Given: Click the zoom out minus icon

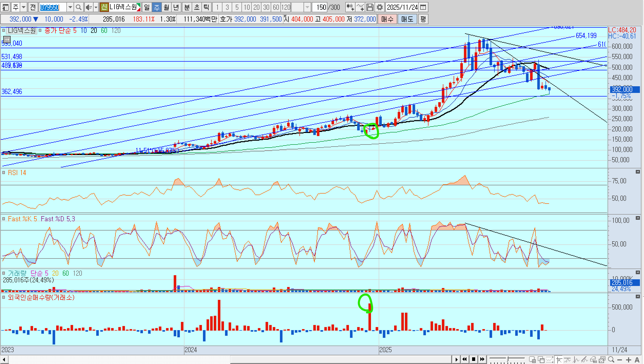Looking at the screenshot, I should coord(620,360).
